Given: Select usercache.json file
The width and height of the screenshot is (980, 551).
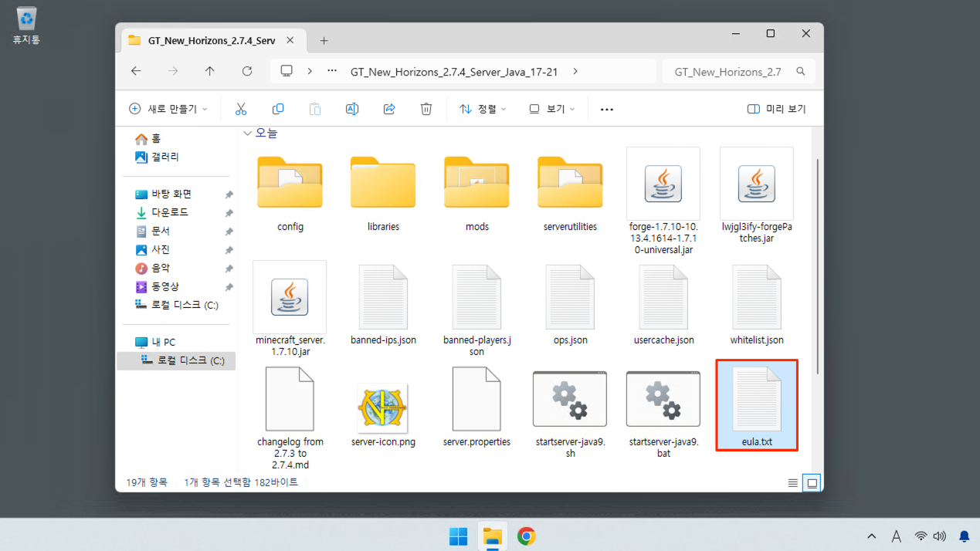Looking at the screenshot, I should point(663,305).
